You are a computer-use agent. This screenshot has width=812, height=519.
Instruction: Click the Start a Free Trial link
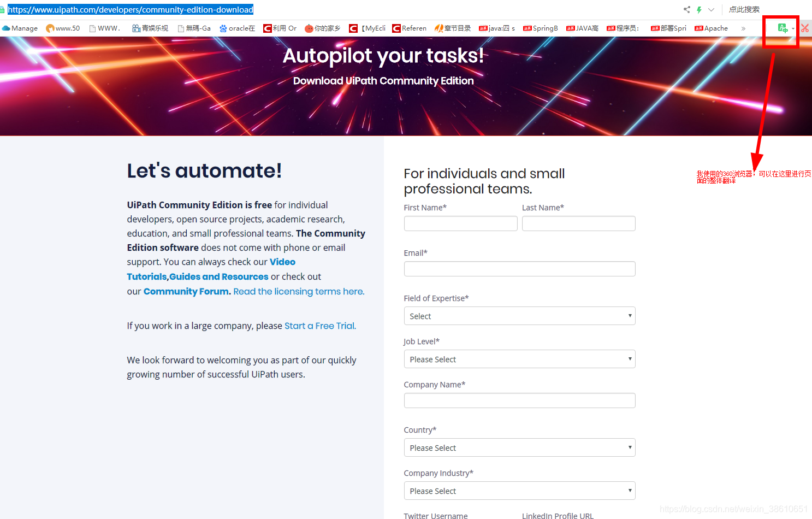point(319,326)
